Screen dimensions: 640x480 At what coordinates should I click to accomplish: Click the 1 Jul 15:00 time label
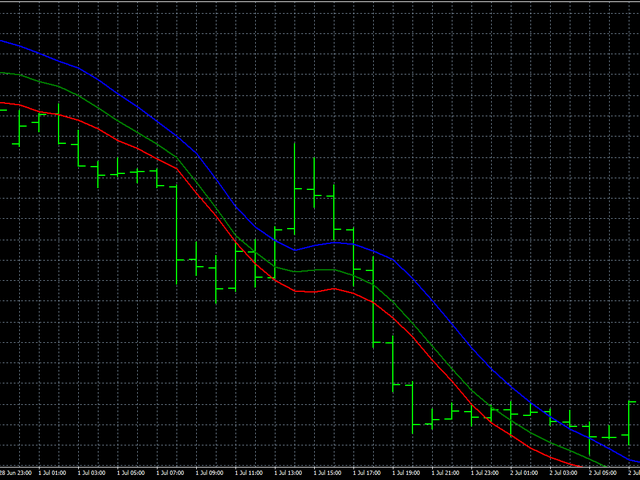click(328, 472)
